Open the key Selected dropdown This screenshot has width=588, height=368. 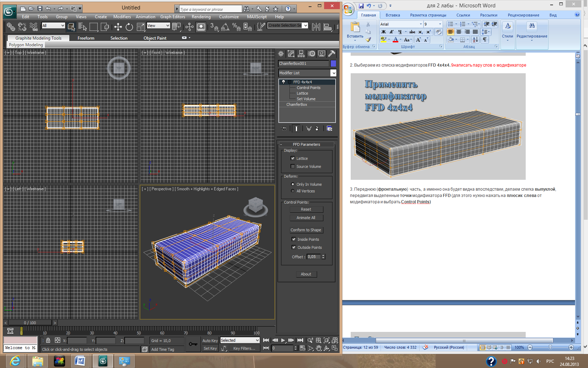[x=240, y=340]
